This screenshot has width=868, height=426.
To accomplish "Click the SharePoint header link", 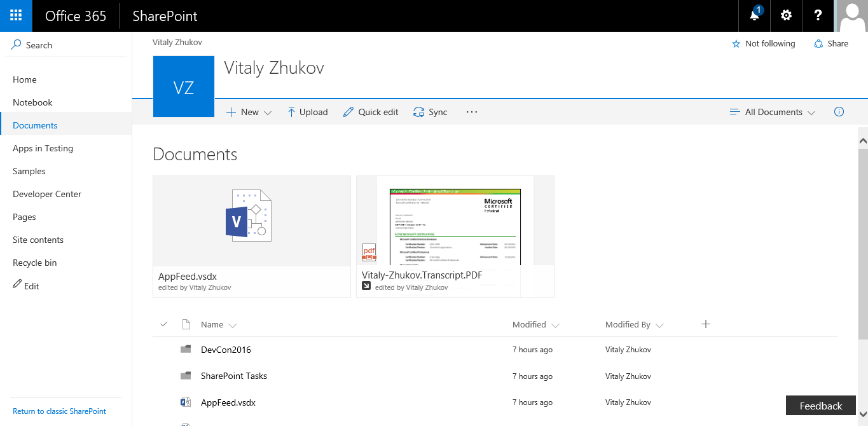I will pyautogui.click(x=165, y=16).
